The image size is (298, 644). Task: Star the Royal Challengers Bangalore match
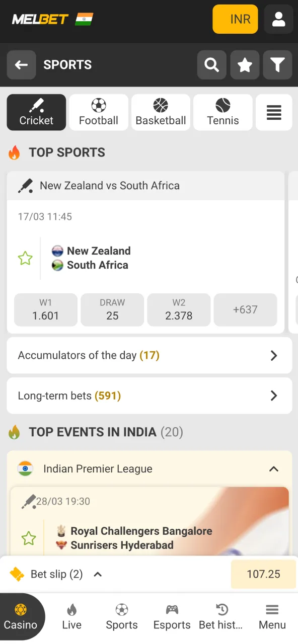[29, 538]
